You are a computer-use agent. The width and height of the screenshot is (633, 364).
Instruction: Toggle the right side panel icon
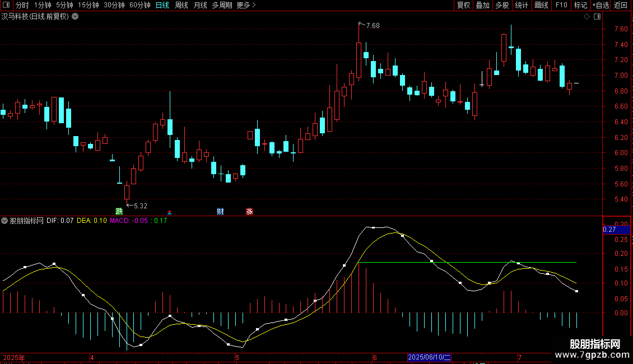point(597,17)
